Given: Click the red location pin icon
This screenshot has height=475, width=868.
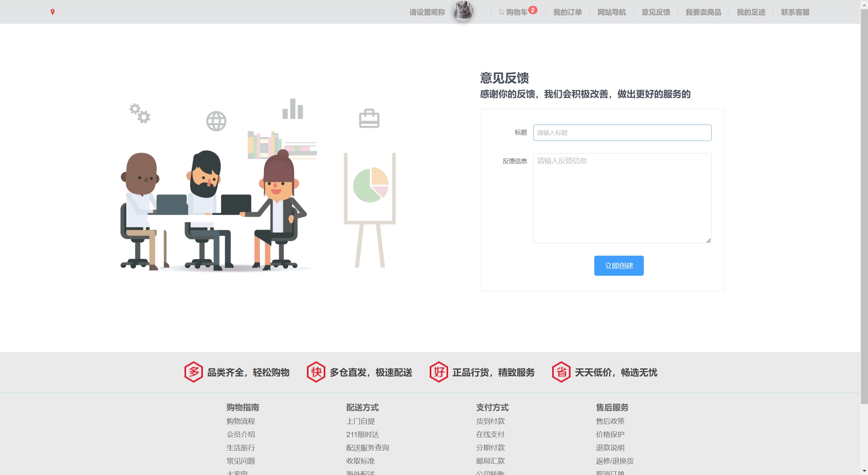Looking at the screenshot, I should [x=53, y=12].
